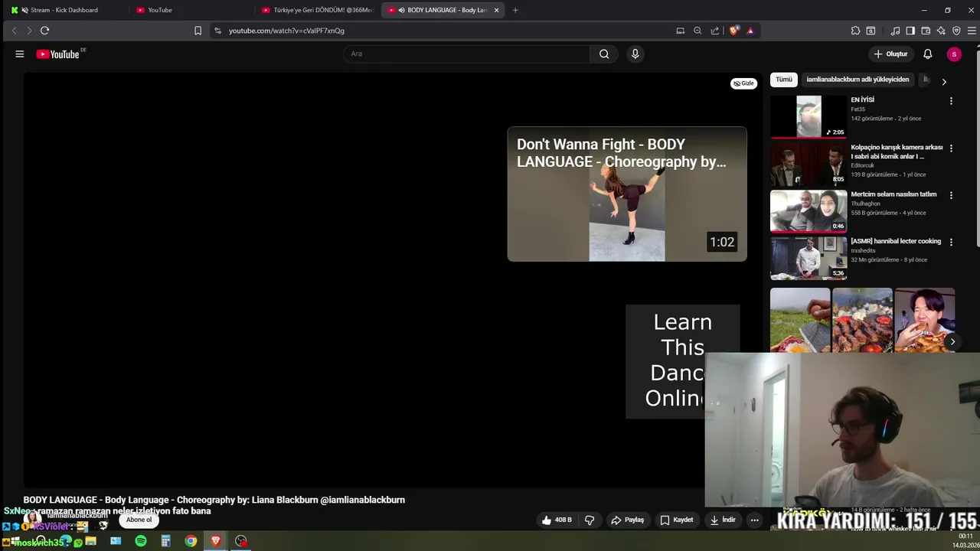This screenshot has height=551, width=980.
Task: Click the Brave browser taskbar icon
Action: [x=216, y=541]
